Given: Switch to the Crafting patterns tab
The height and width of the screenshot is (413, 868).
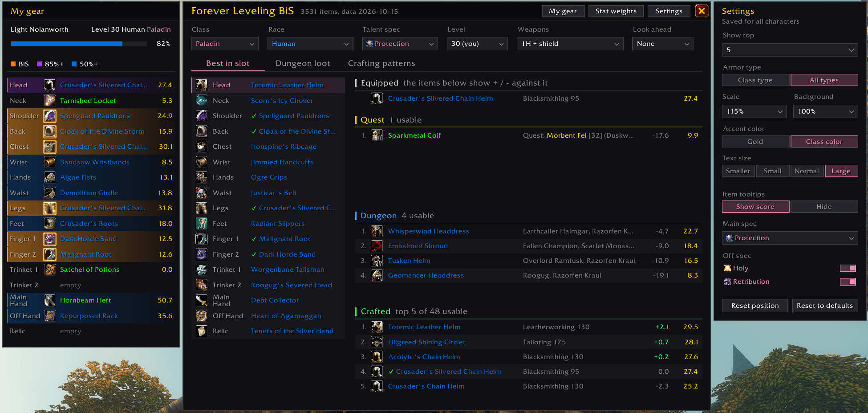Looking at the screenshot, I should (x=381, y=63).
